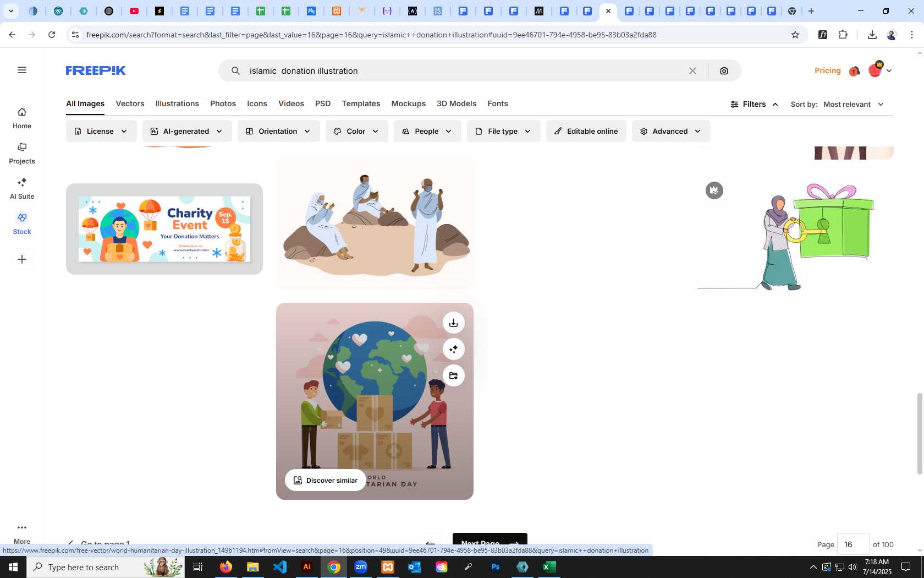This screenshot has height=578, width=924.
Task: Open the Charity Event banner thumbnail
Action: (x=164, y=229)
